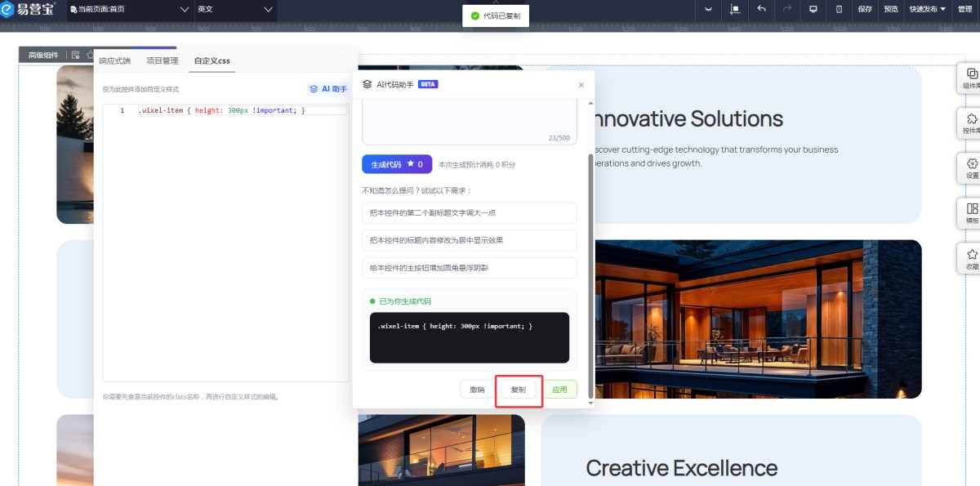The height and width of the screenshot is (486, 980).
Task: Click the BETA badge
Action: pos(428,84)
